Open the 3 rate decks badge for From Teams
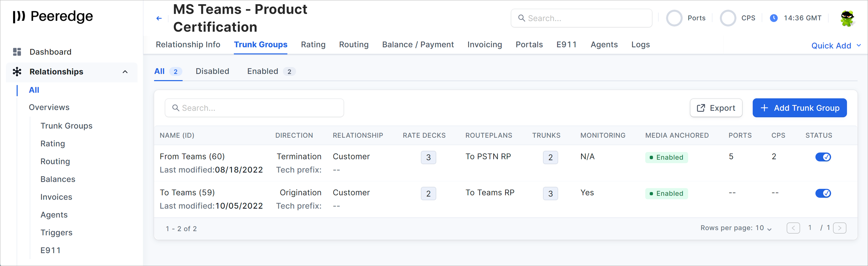 click(x=428, y=157)
